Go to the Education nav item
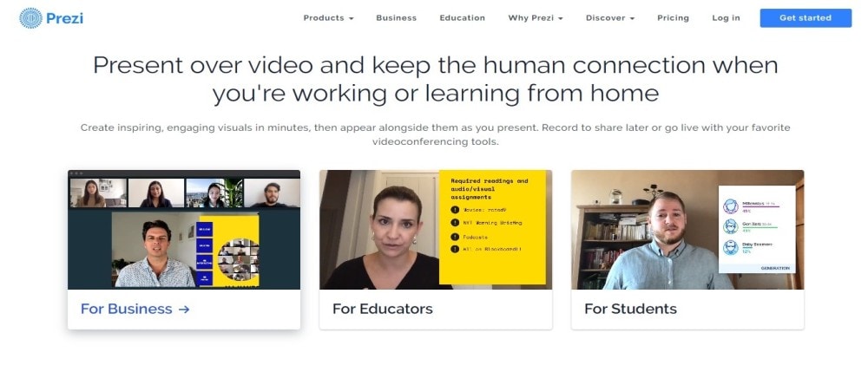This screenshot has height=372, width=868. click(x=463, y=18)
